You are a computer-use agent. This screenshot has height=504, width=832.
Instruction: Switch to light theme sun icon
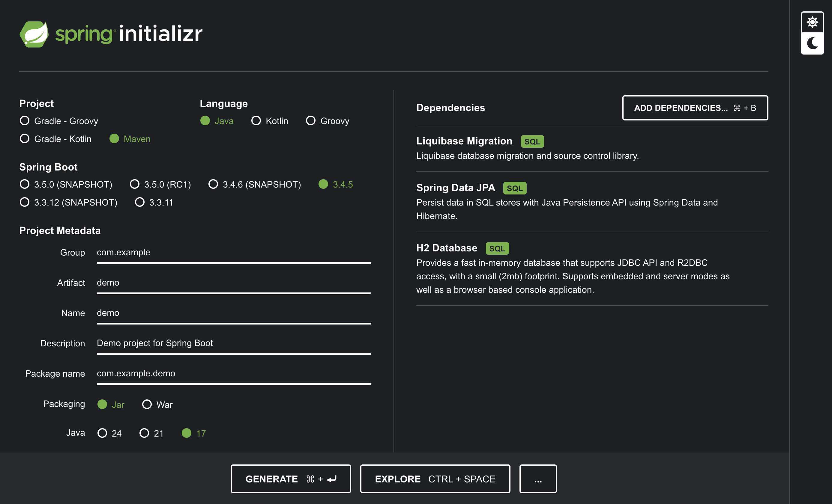click(x=812, y=22)
